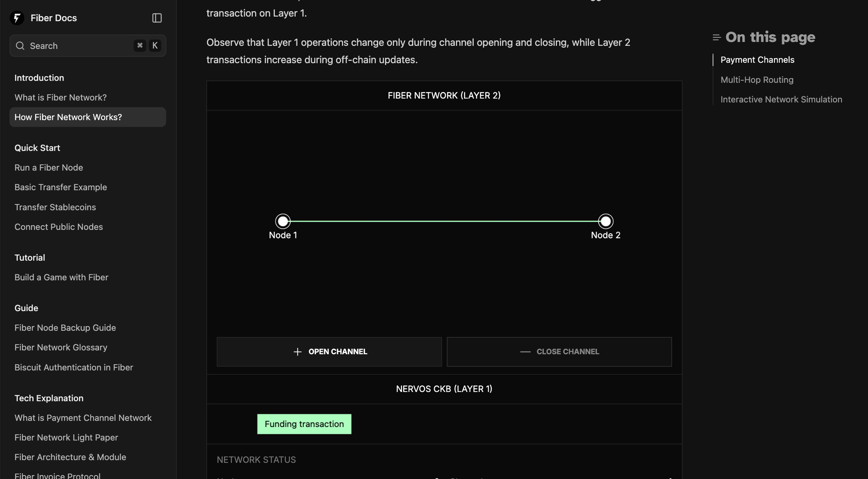
Task: Click the table-of-contents lines icon
Action: (x=717, y=37)
